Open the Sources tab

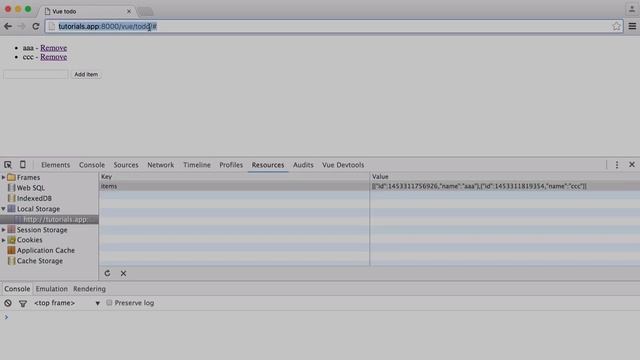[x=126, y=165]
